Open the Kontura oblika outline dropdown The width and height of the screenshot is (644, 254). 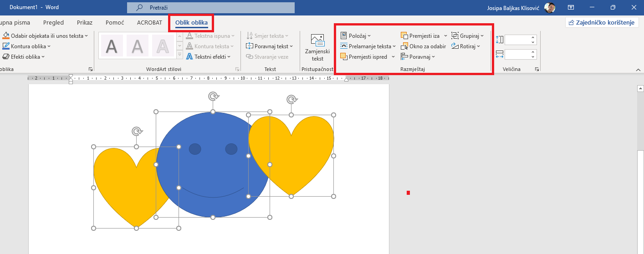pos(27,46)
